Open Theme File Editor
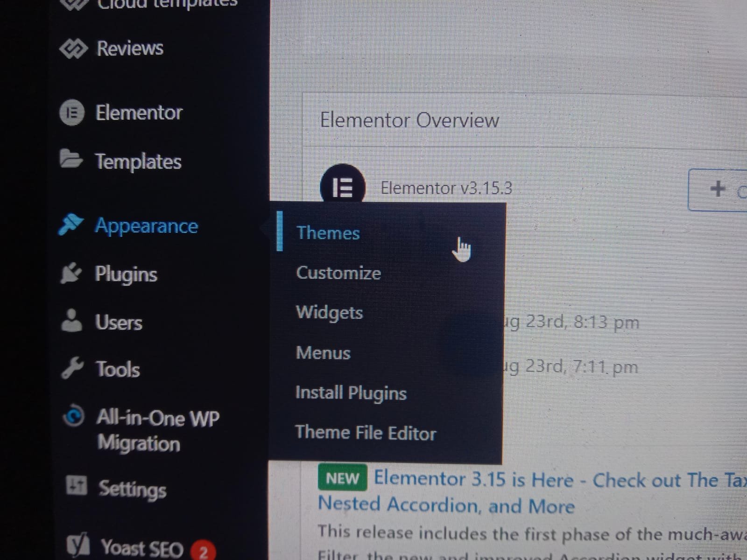The image size is (747, 560). (x=365, y=433)
